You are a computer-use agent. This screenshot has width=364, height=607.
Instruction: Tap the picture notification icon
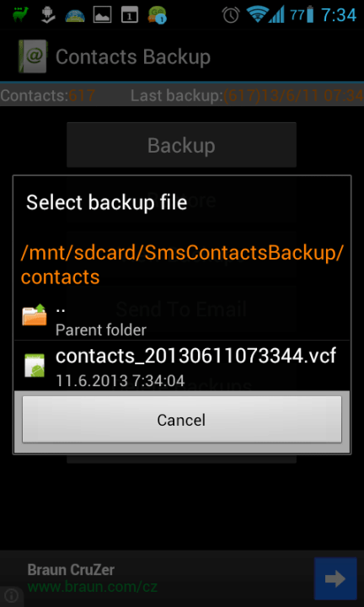pos(102,14)
